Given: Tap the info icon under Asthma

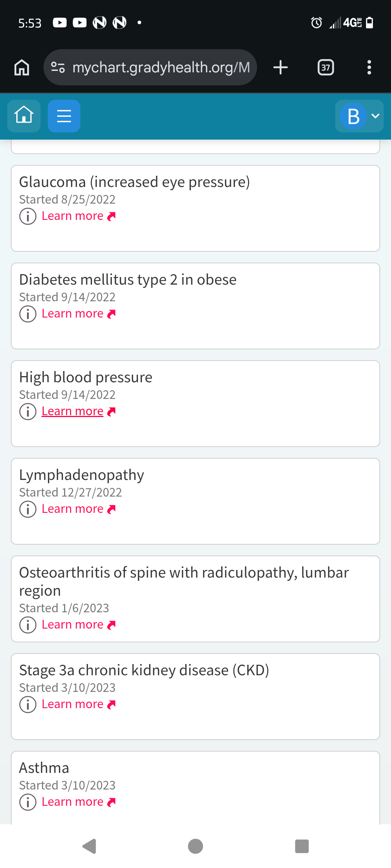Looking at the screenshot, I should [x=28, y=802].
